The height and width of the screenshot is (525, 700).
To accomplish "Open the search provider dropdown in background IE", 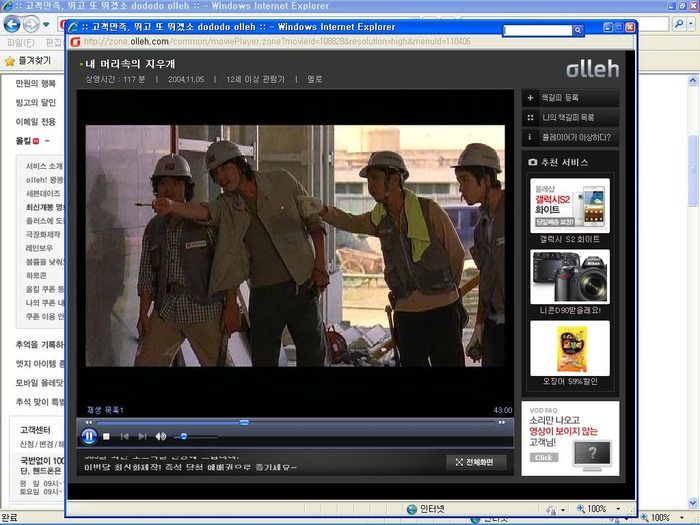I will click(692, 23).
